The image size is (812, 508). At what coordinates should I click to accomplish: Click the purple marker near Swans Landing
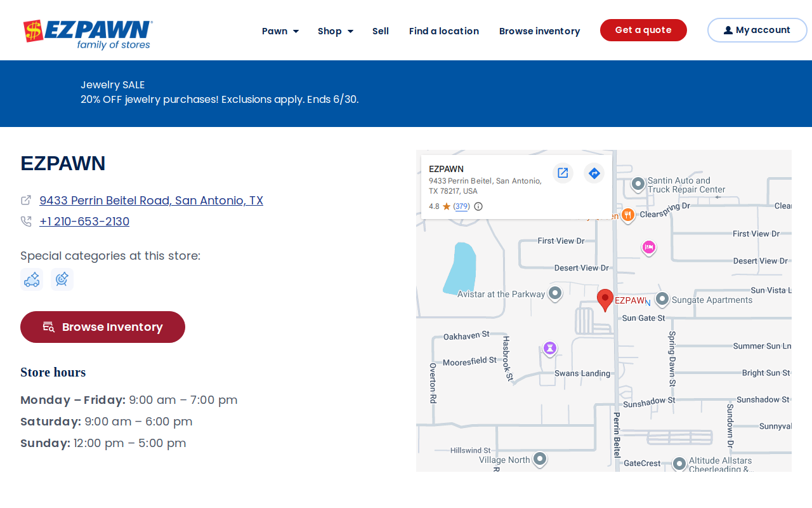click(550, 348)
